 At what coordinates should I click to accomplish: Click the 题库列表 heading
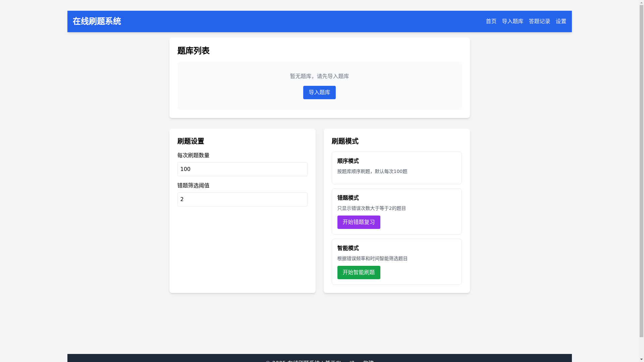pyautogui.click(x=193, y=51)
